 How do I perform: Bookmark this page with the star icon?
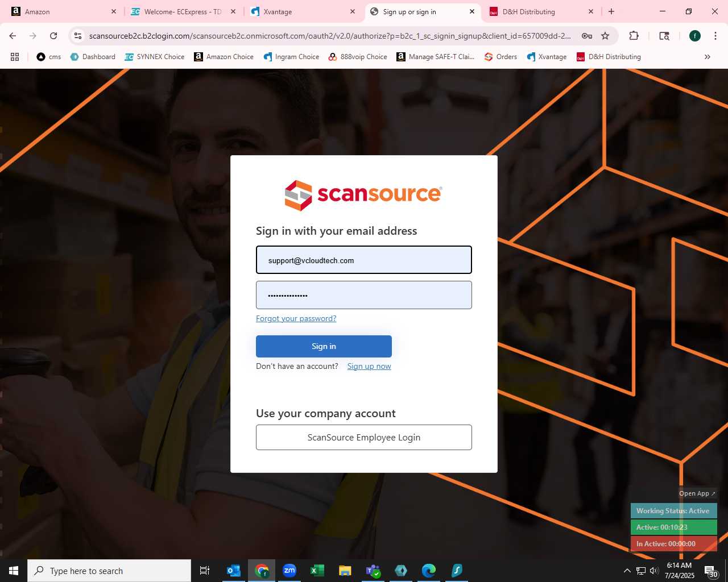click(605, 36)
